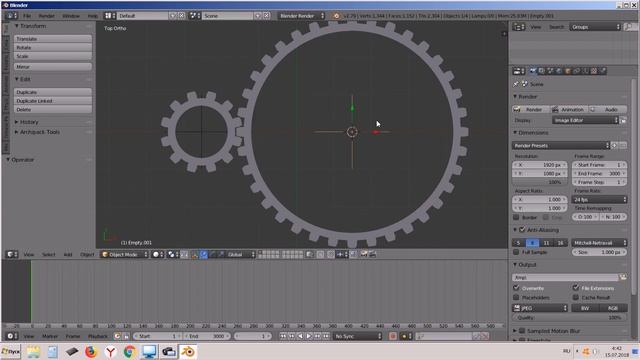Open the Help menu
The height and width of the screenshot is (360, 640).
[93, 16]
